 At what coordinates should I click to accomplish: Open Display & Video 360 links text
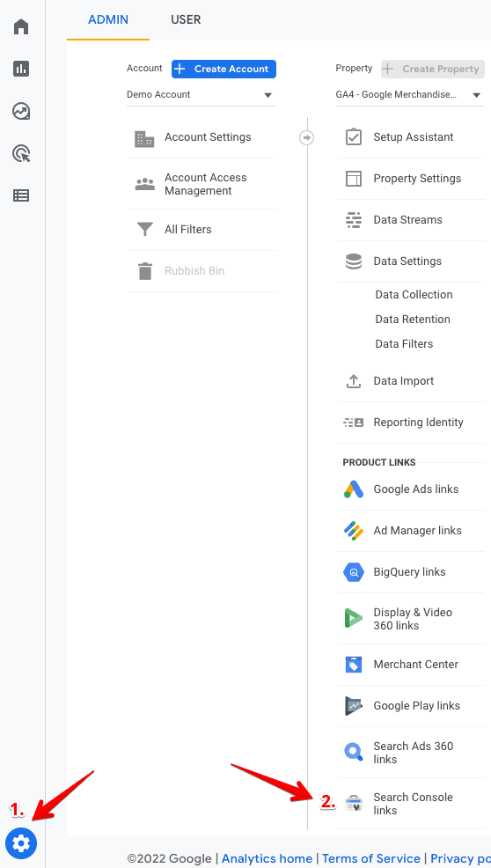413,619
